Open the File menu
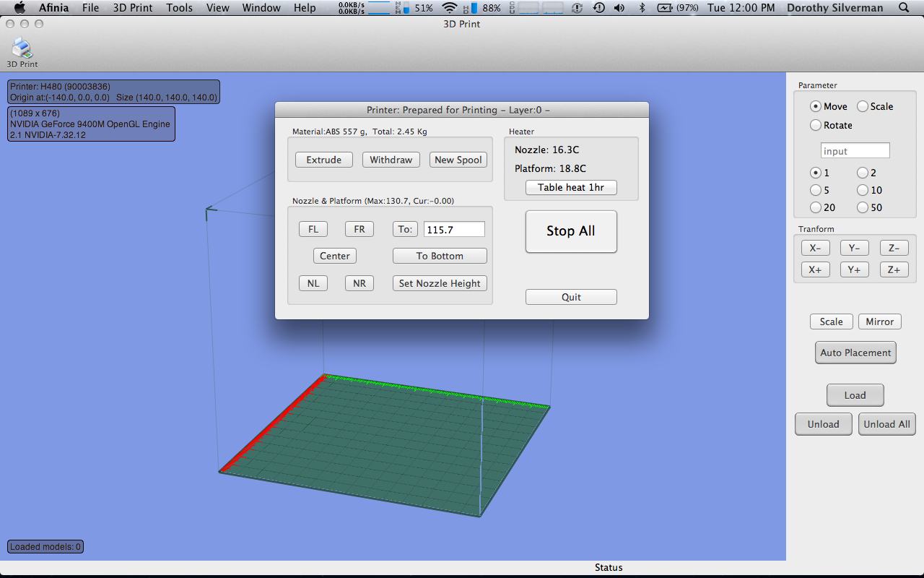Image resolution: width=924 pixels, height=578 pixels. point(90,8)
